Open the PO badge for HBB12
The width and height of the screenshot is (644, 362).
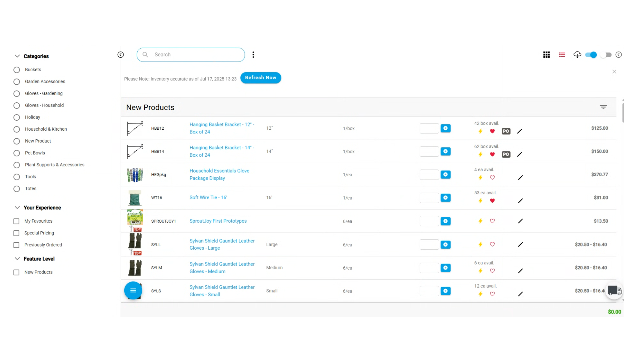tap(506, 131)
